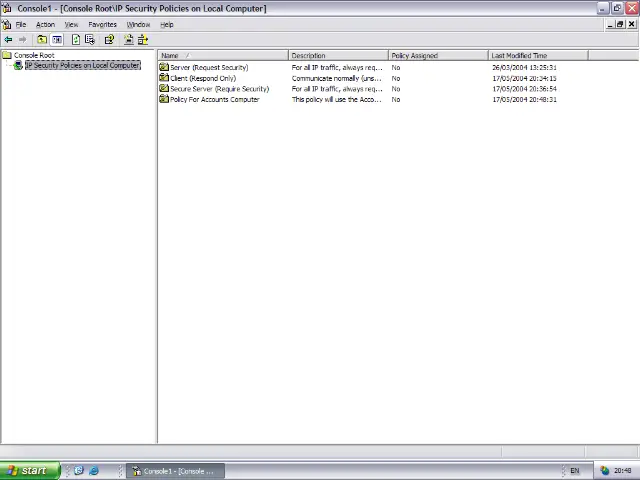The height and width of the screenshot is (480, 640).
Task: Select the Server (Request Security) policy
Action: pos(209,67)
